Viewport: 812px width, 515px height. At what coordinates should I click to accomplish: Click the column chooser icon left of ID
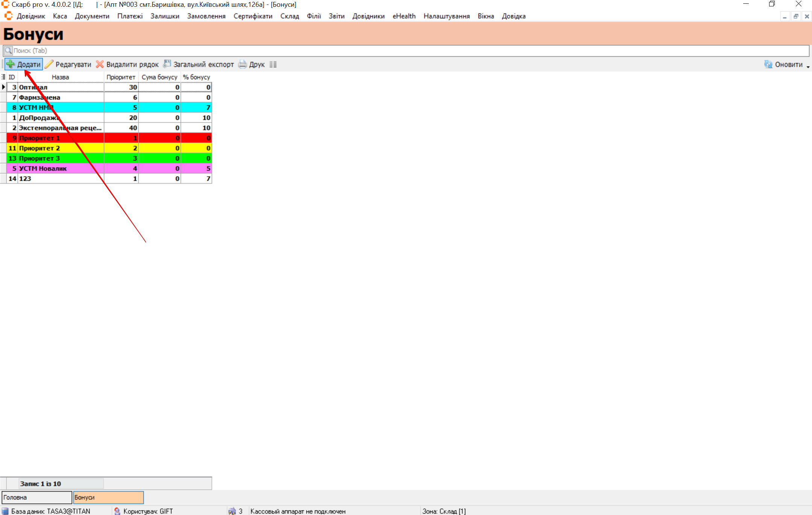pyautogui.click(x=3, y=77)
